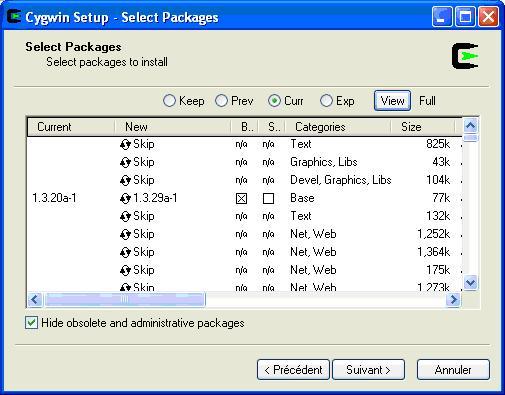Image resolution: width=505 pixels, height=395 pixels.
Task: Click the 77k size value
Action: click(x=441, y=198)
